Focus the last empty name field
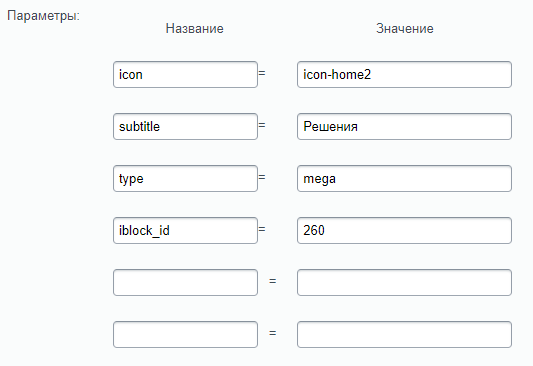Viewport: 533px width, 366px height. coord(185,334)
